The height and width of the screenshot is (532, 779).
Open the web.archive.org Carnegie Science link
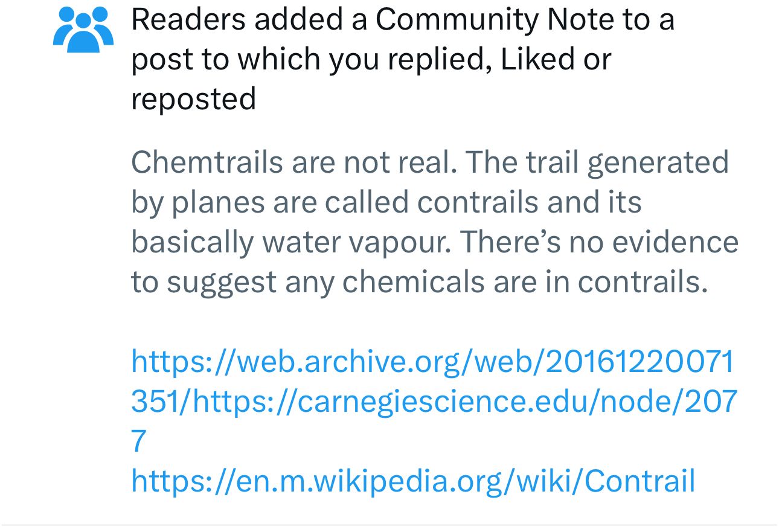[434, 401]
